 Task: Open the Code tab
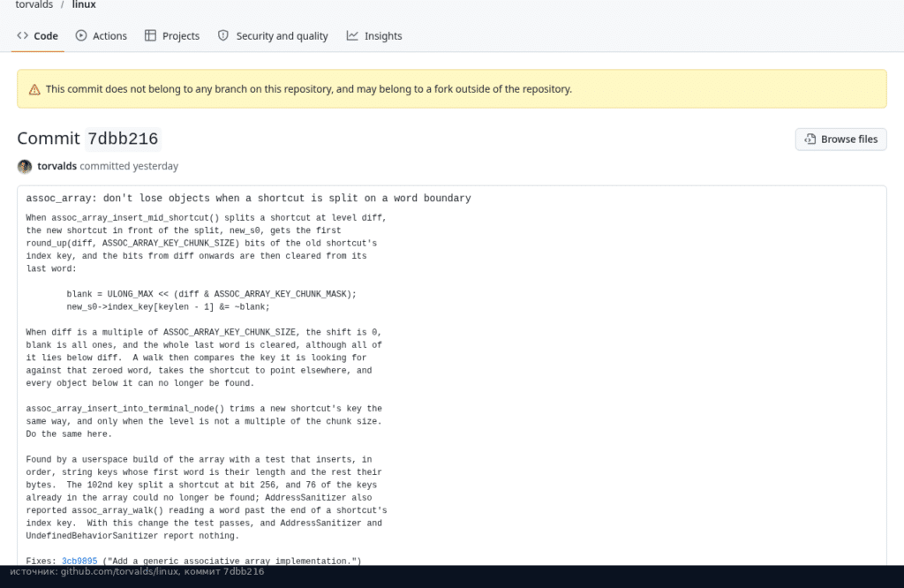click(37, 35)
